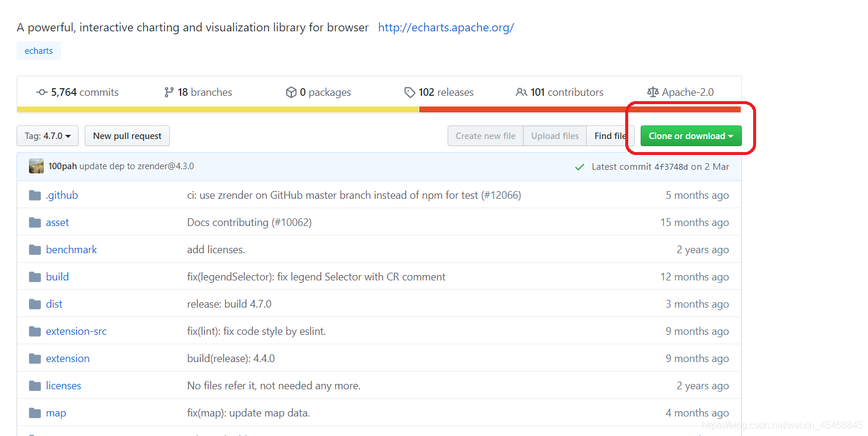This screenshot has width=868, height=436.
Task: Click the extension-src folder icon
Action: point(35,331)
